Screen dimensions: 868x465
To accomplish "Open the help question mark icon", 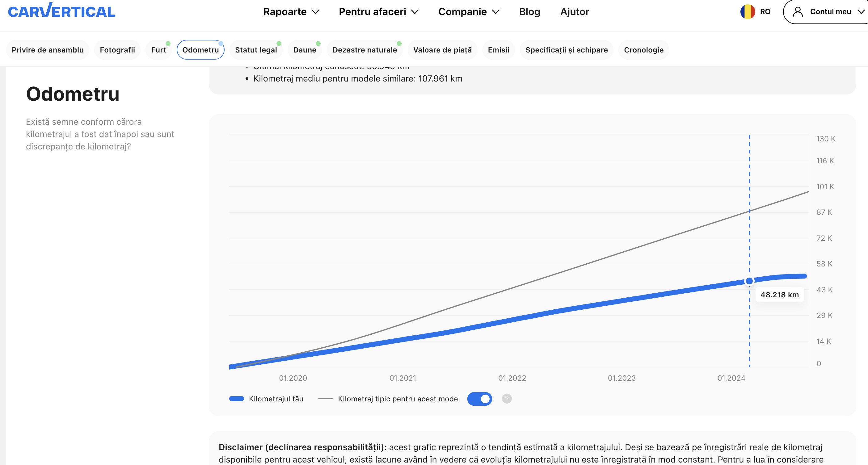I will pos(507,399).
